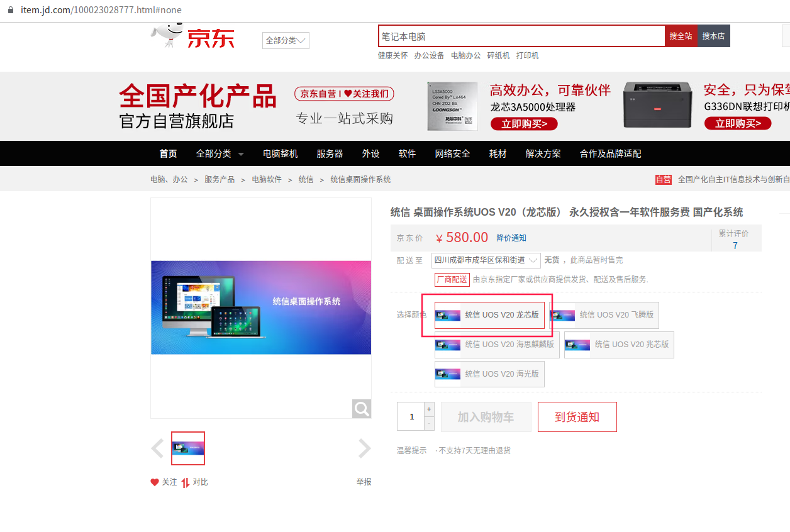
Task: Click 立即购买 under G336DN printer
Action: pyautogui.click(x=738, y=123)
